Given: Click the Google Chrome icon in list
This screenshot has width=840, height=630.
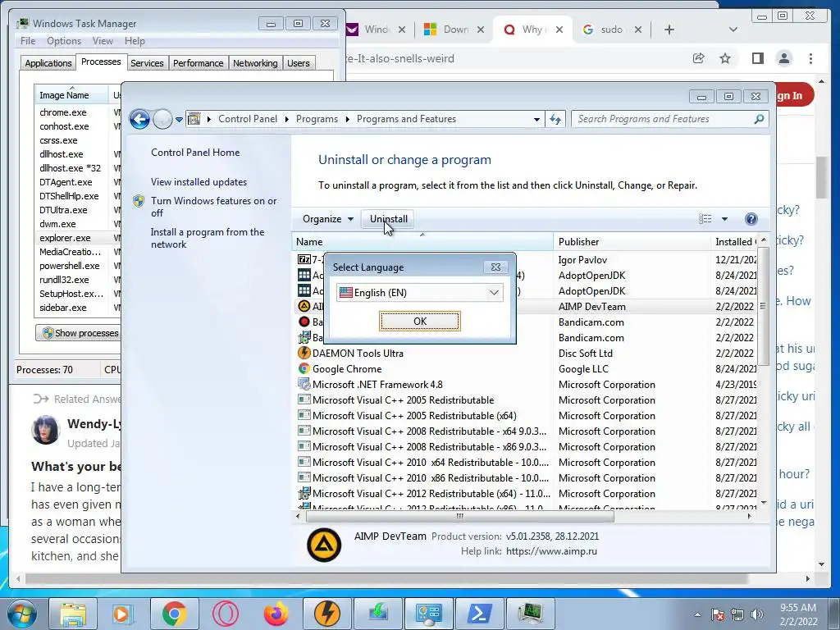Looking at the screenshot, I should click(304, 368).
